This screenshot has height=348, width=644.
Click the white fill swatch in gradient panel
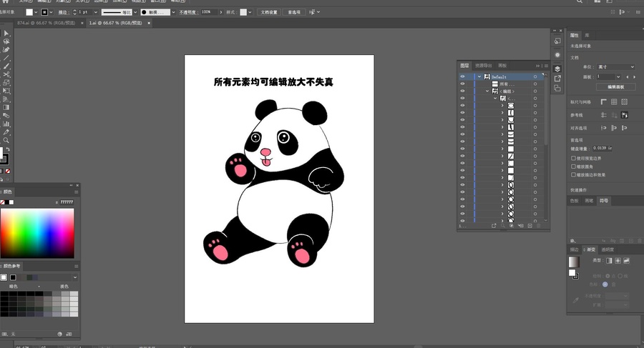click(x=572, y=272)
